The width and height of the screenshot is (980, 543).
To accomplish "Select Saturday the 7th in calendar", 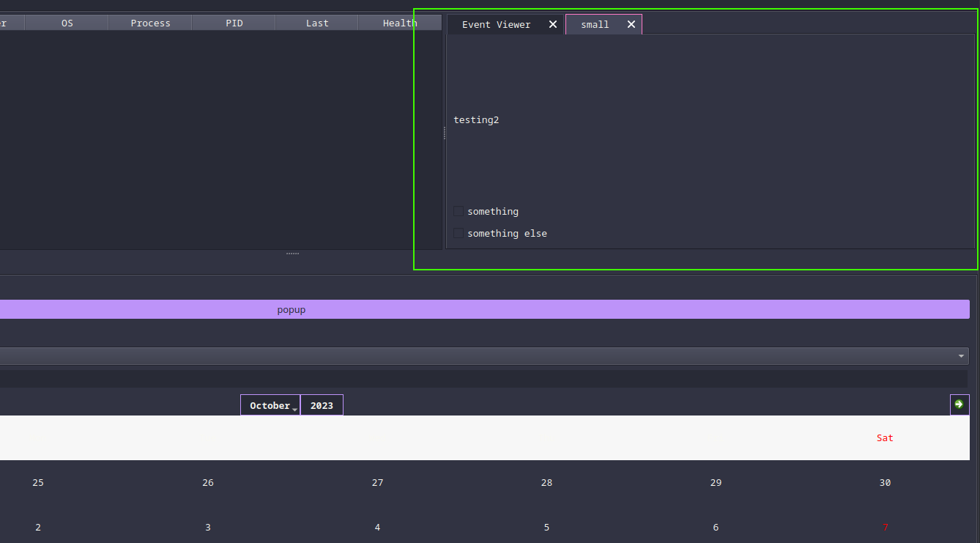I will [x=885, y=528].
